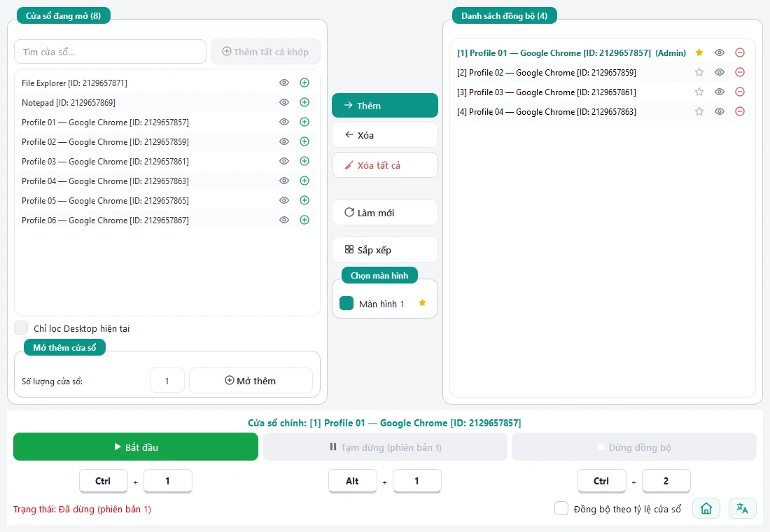The height and width of the screenshot is (532, 770).
Task: Add Profile 01 from open windows list
Action: [304, 122]
